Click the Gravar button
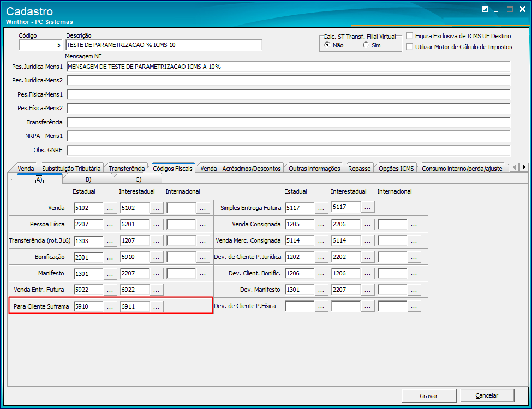 429,395
